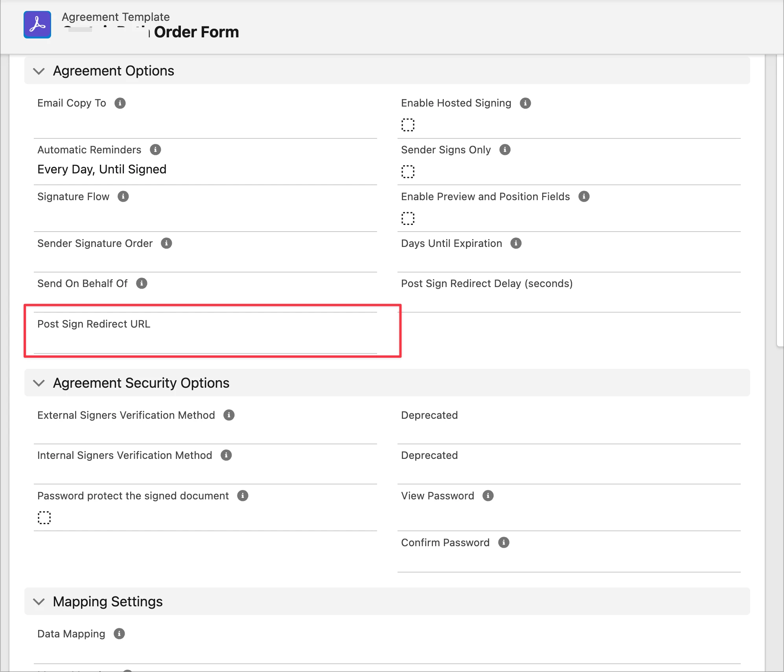Click Sender Signature Order info icon
The image size is (784, 672).
[x=166, y=243]
